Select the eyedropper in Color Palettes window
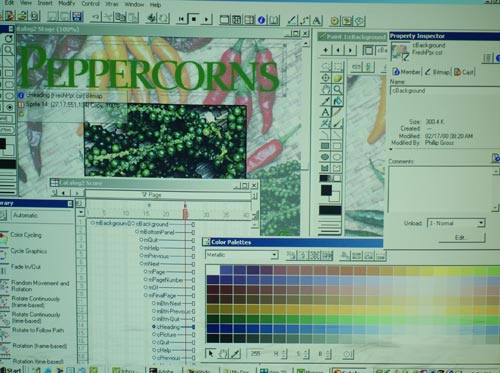This screenshot has width=500, height=373. point(236,354)
